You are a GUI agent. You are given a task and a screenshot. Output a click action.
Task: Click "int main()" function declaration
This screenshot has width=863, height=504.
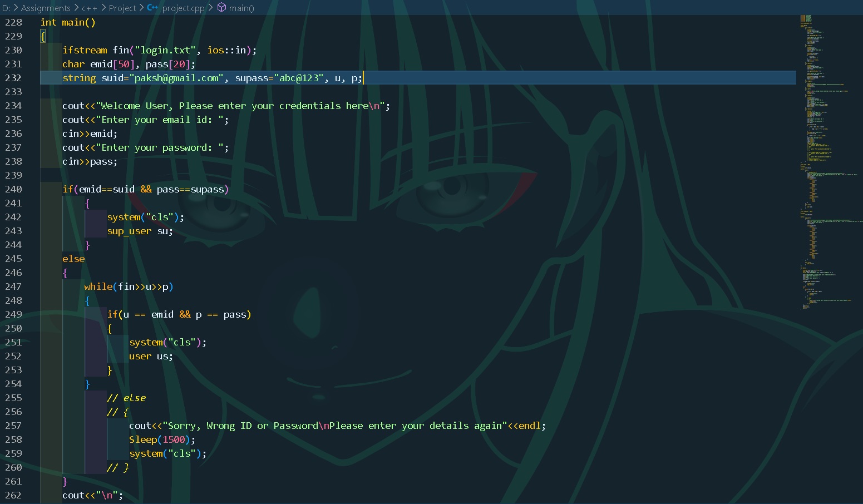[x=68, y=22]
